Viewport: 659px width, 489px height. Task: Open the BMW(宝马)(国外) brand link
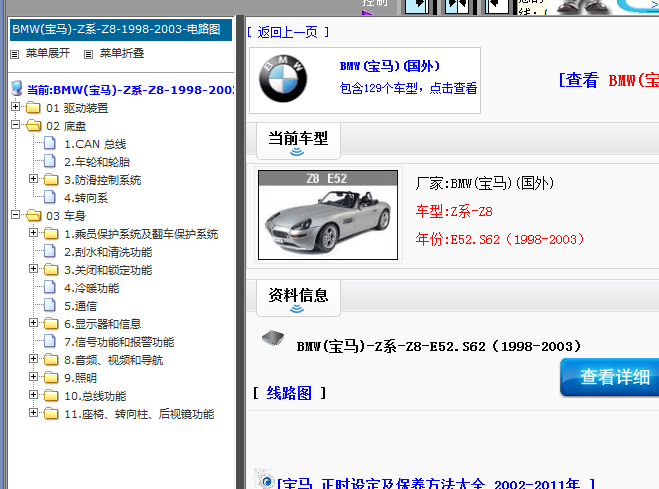tap(390, 66)
